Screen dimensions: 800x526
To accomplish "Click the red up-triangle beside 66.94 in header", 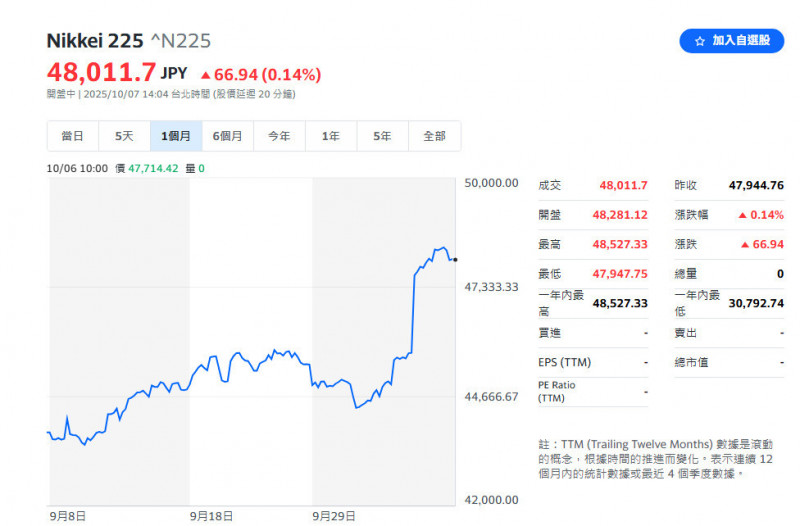I will click(x=206, y=76).
